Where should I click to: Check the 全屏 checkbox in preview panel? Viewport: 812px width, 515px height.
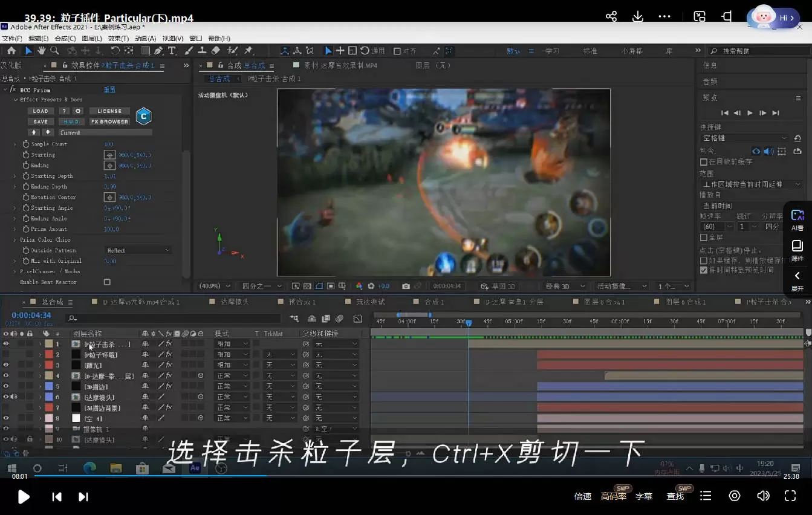(x=704, y=238)
